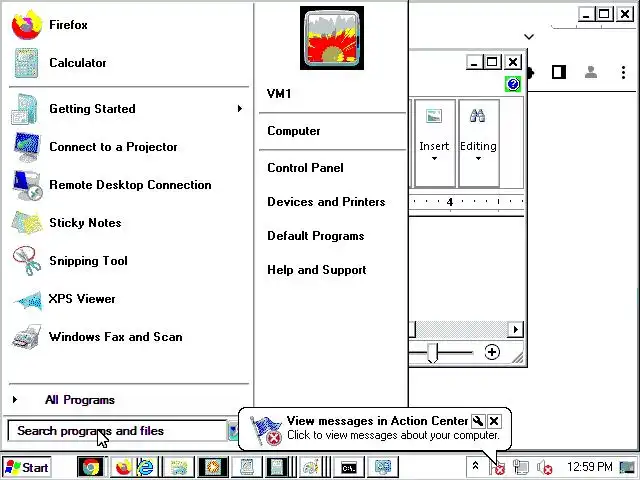Viewport: 640px width, 480px height.
Task: Dismiss the Action Center balloon
Action: pyautogui.click(x=494, y=421)
